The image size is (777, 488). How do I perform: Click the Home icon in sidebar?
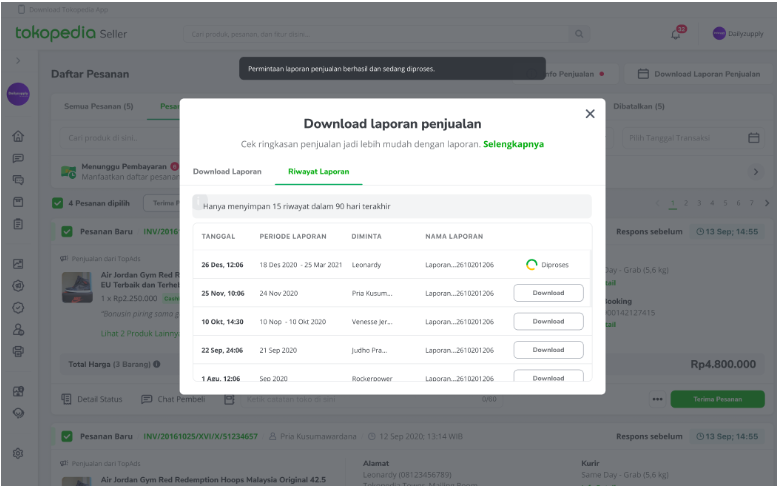18,137
